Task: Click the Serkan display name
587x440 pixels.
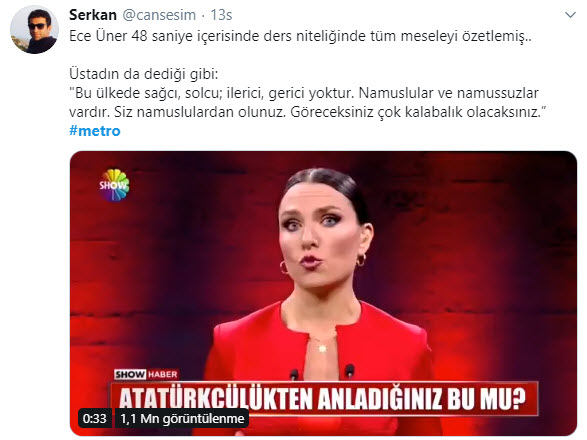Action: pos(93,15)
